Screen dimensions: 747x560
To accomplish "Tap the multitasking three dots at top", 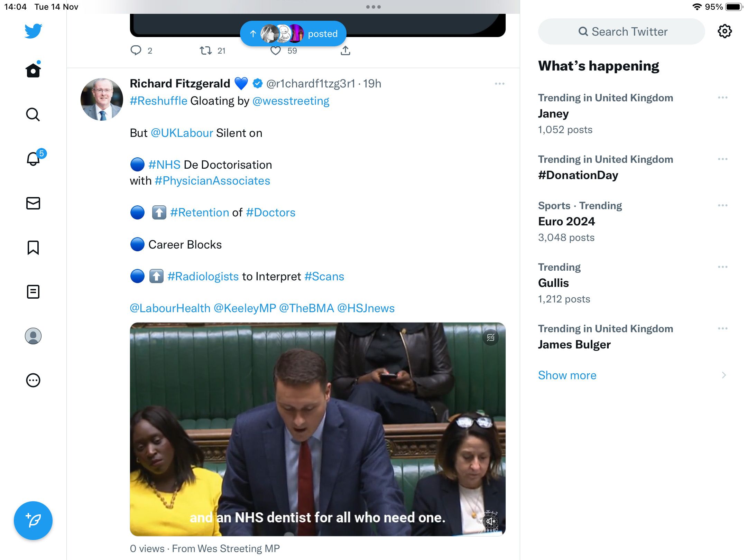I will (x=373, y=7).
